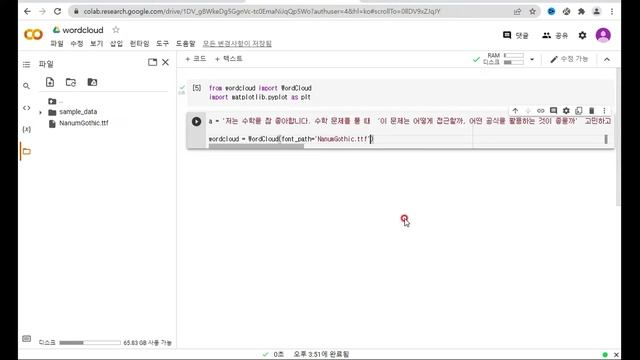This screenshot has height=360, width=640.
Task: Click the disk usage bar in Files panel
Action: pyautogui.click(x=90, y=342)
